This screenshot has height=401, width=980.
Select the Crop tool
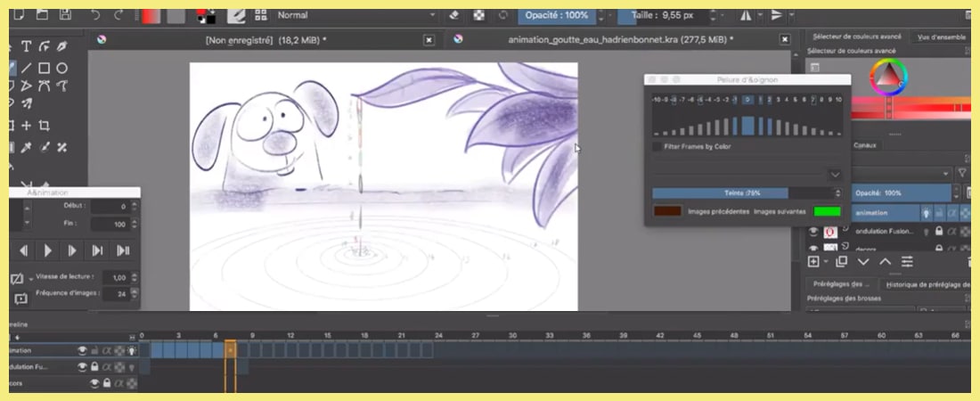click(44, 126)
